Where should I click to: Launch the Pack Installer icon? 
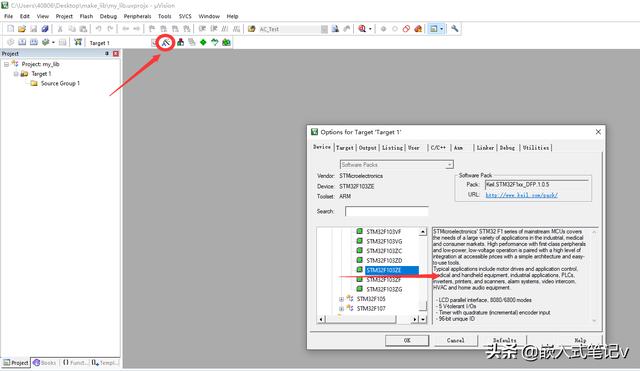click(x=226, y=42)
